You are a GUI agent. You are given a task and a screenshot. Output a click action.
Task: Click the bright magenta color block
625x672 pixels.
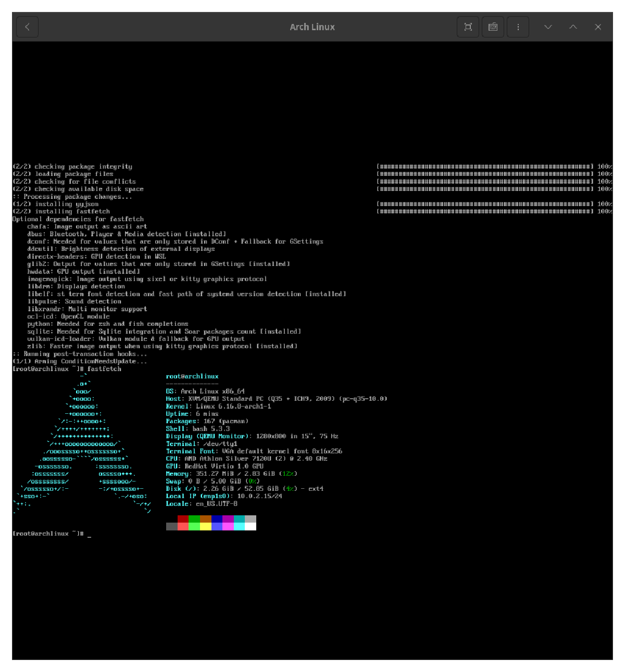[228, 527]
